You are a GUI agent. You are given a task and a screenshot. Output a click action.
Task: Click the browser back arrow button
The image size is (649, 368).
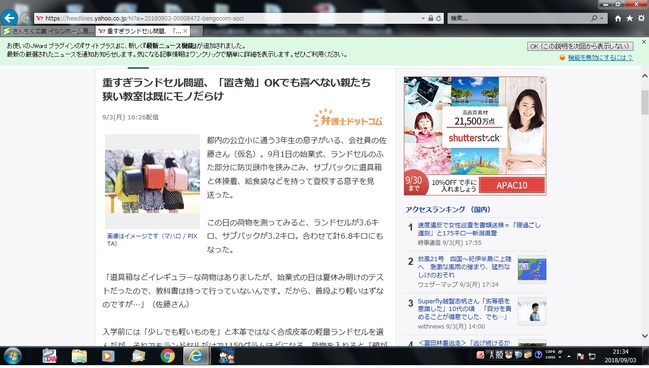coord(9,18)
